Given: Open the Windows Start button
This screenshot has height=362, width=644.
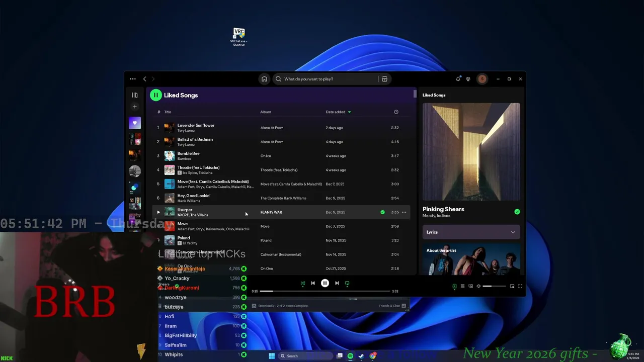Looking at the screenshot, I should (x=272, y=356).
